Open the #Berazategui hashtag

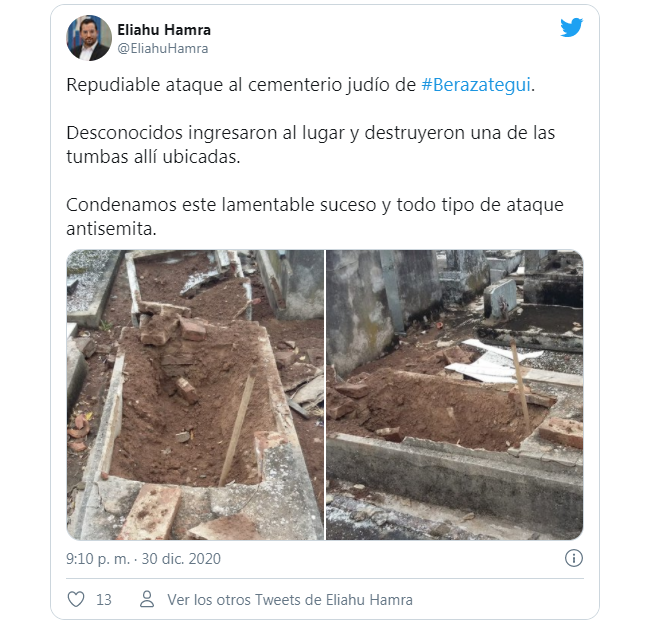(476, 85)
